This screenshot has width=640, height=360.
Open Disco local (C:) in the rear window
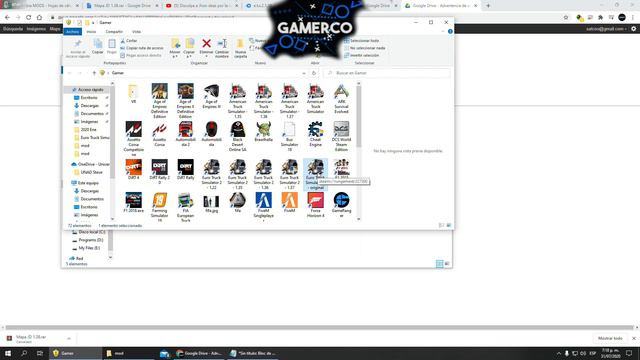point(89,232)
